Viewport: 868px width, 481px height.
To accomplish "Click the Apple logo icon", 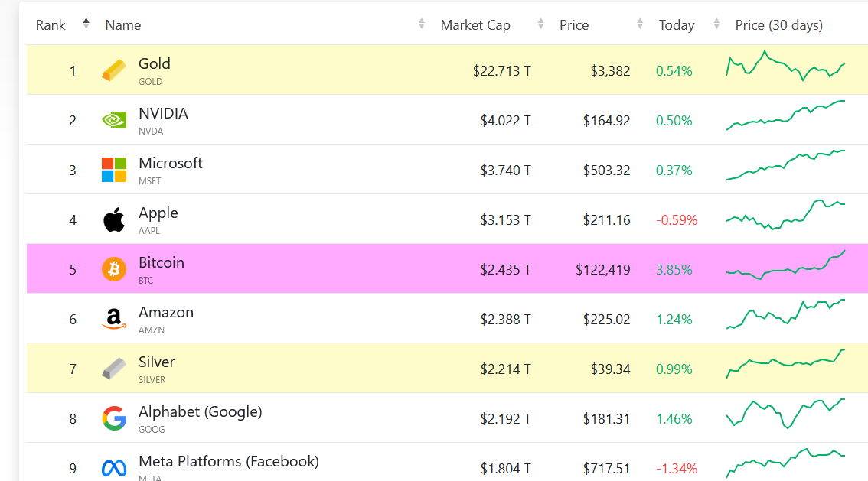I will click(x=114, y=219).
